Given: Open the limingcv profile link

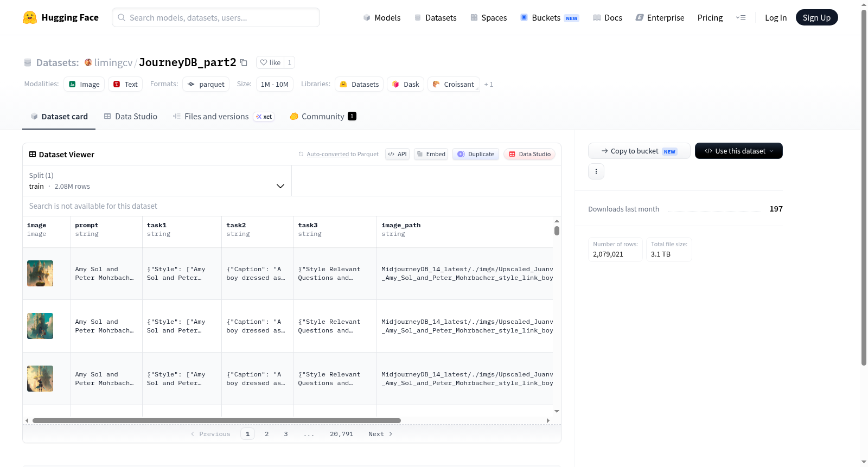Looking at the screenshot, I should pos(113,62).
